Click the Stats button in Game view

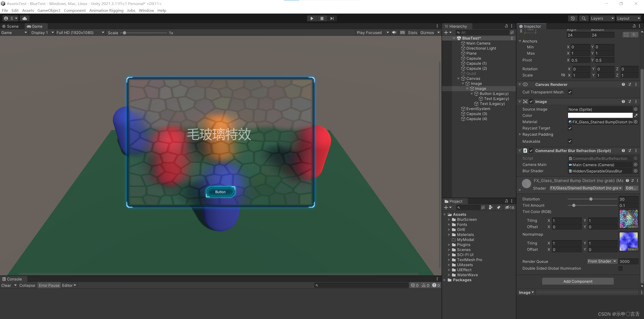tap(412, 33)
